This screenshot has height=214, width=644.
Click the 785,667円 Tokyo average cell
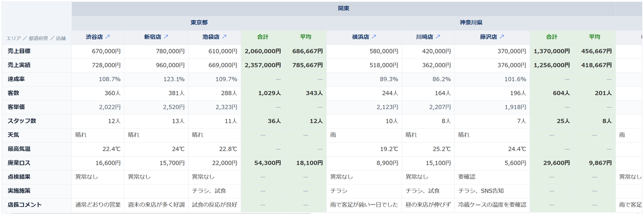(305, 65)
